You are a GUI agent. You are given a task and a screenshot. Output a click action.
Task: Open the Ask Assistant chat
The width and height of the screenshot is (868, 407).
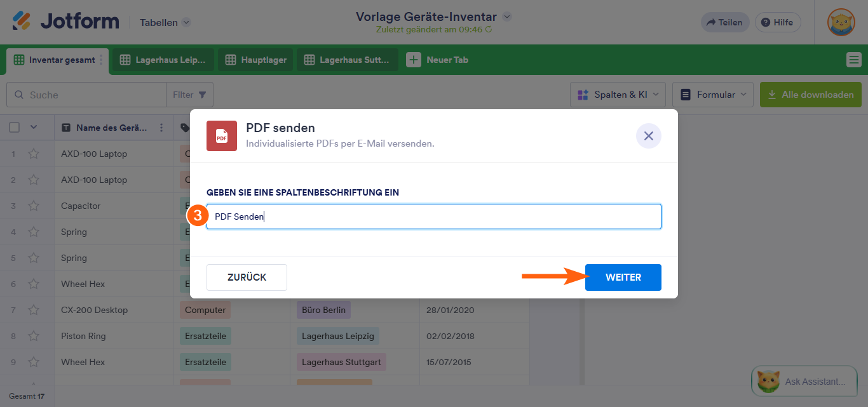click(804, 381)
